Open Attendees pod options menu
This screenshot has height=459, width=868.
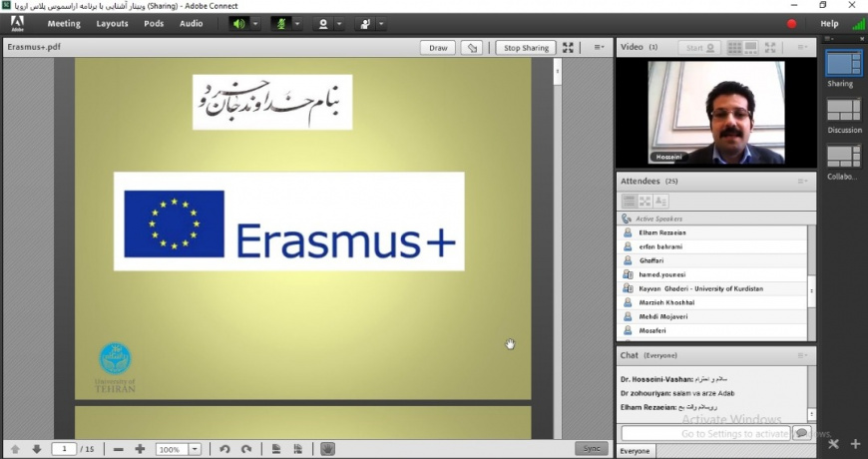pos(802,182)
